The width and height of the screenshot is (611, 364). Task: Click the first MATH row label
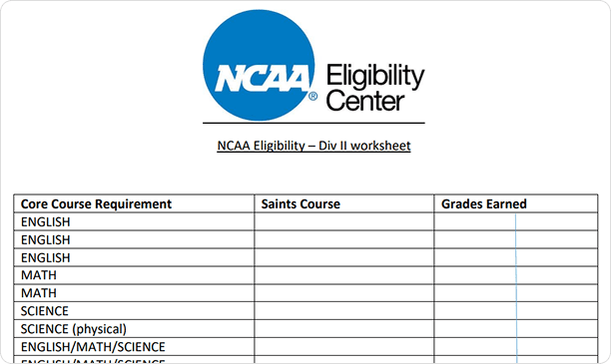(39, 275)
